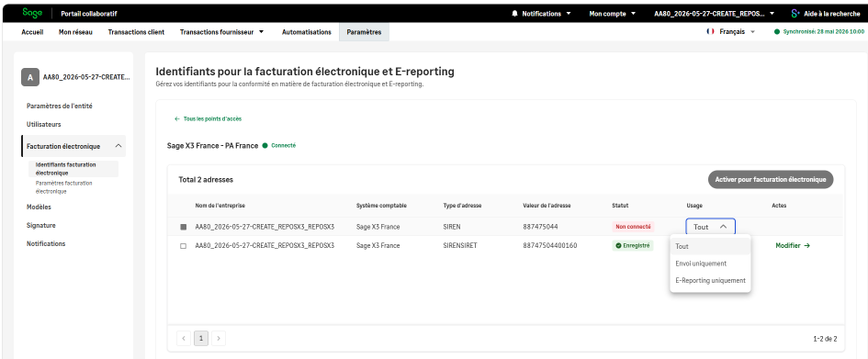Click the Non connecté status badge
The height and width of the screenshot is (359, 868).
click(633, 227)
